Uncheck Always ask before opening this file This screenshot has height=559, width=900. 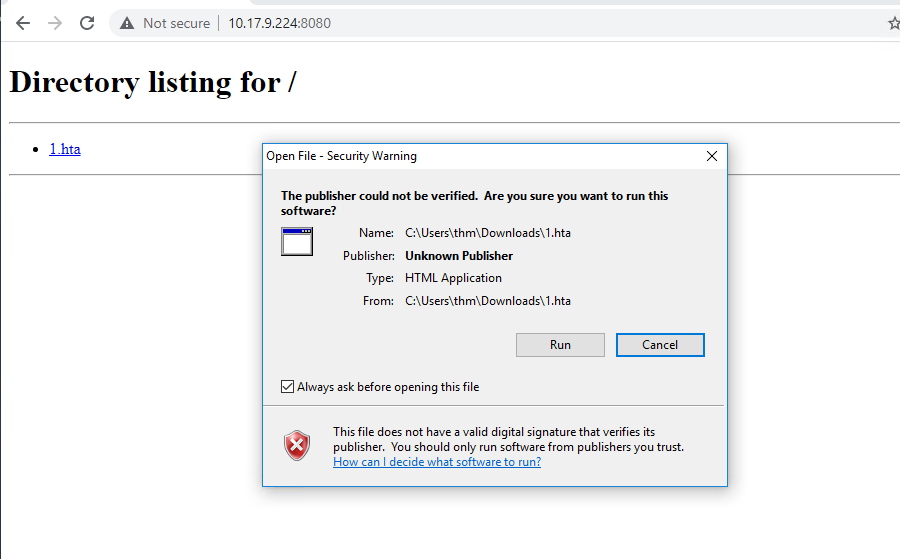(x=288, y=387)
